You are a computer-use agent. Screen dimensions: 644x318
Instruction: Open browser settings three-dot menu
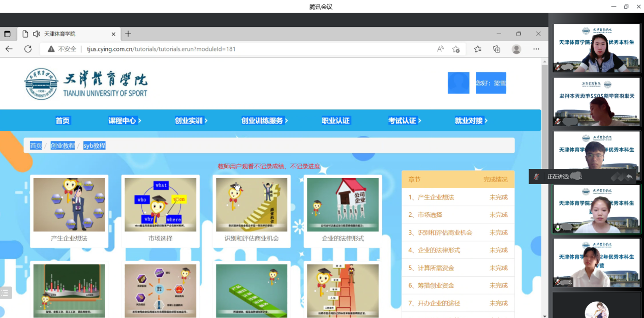(536, 49)
